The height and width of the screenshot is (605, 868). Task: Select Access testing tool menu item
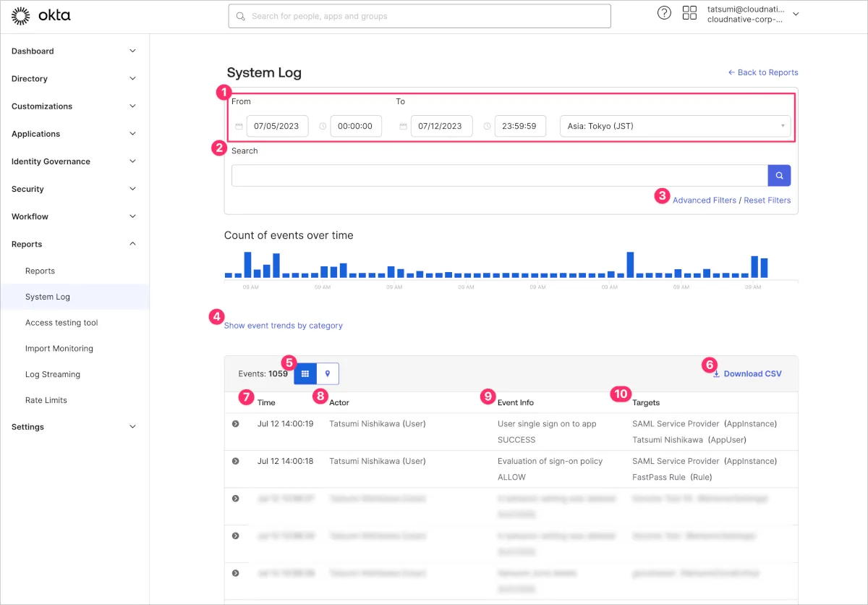61,323
